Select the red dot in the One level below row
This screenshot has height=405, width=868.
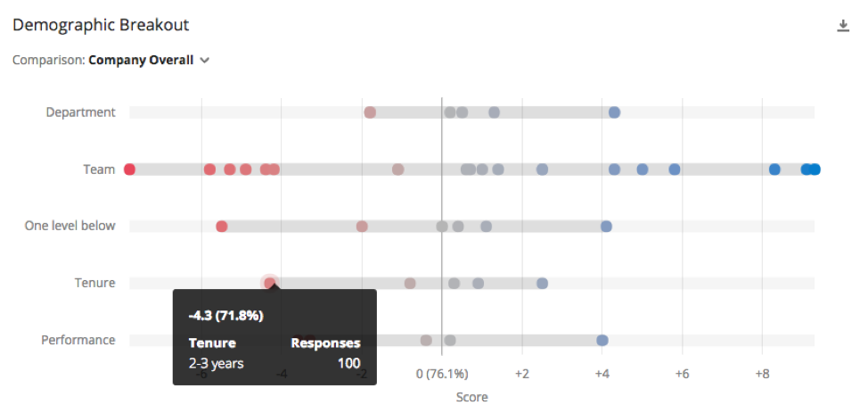pos(221,226)
